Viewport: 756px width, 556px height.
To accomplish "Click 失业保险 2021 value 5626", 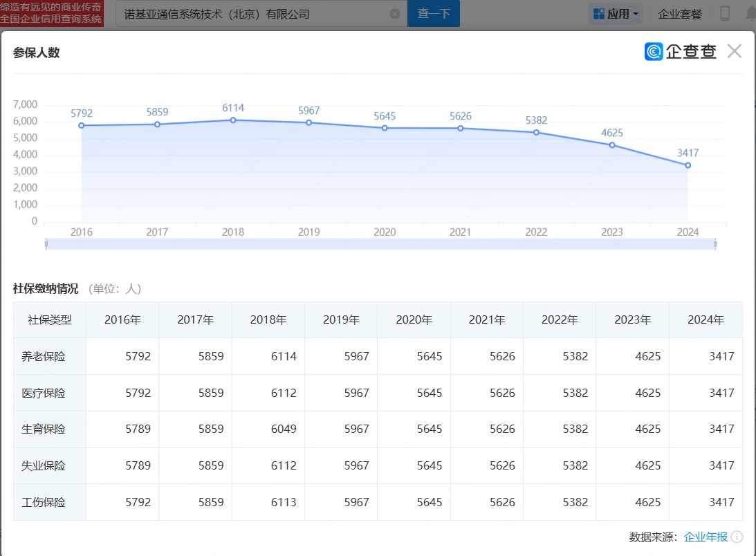I will click(502, 465).
